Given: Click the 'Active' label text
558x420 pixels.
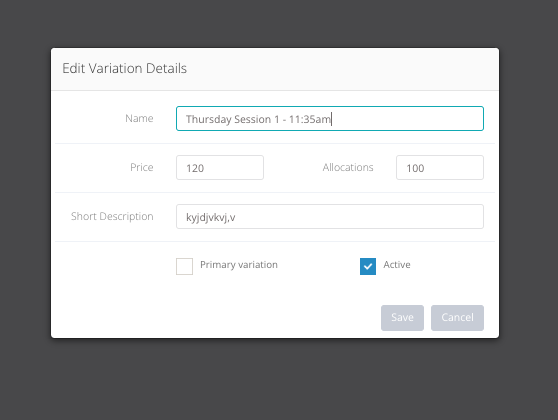Looking at the screenshot, I should [x=397, y=264].
